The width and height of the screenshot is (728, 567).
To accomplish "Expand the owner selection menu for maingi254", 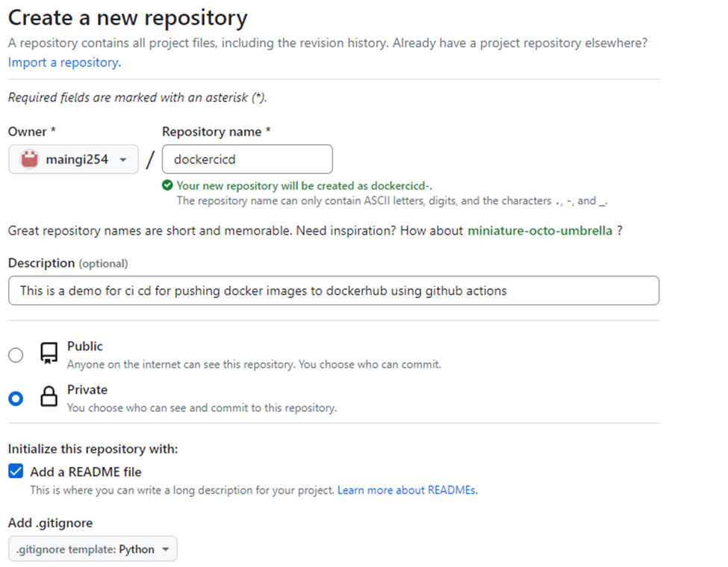I will point(72,158).
